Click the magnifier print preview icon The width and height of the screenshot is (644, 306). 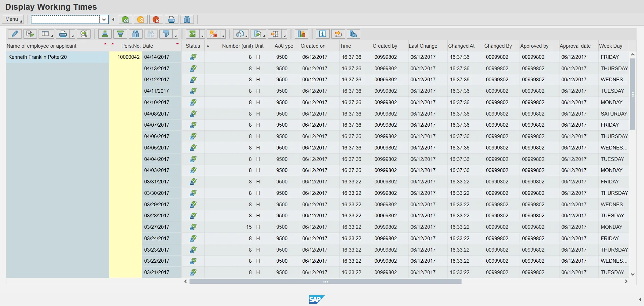(84, 34)
